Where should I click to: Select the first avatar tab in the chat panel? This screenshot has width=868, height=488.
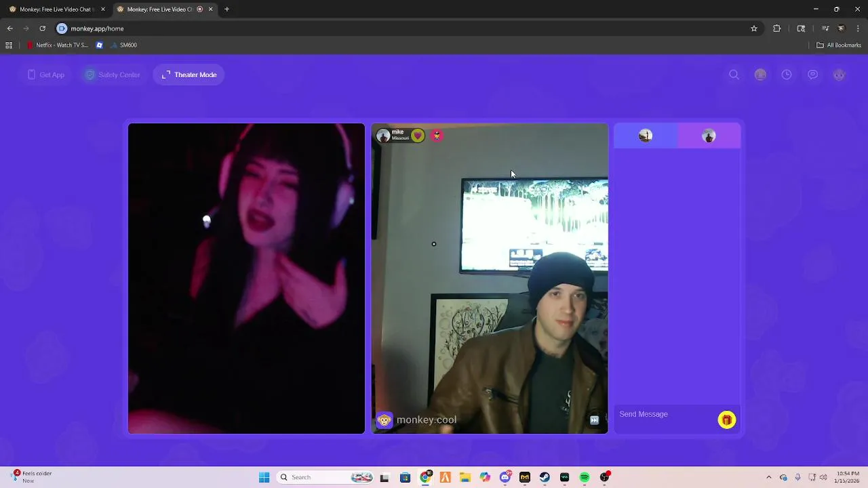pyautogui.click(x=646, y=136)
